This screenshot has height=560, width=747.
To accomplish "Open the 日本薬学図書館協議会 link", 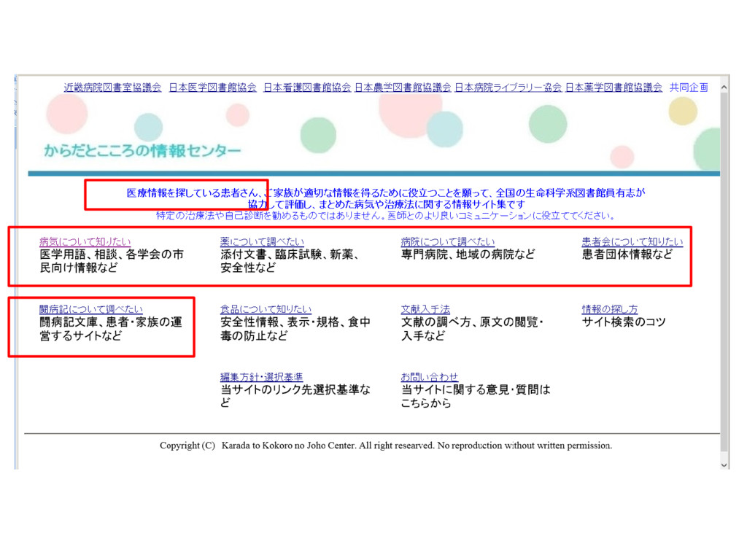I will (x=614, y=87).
